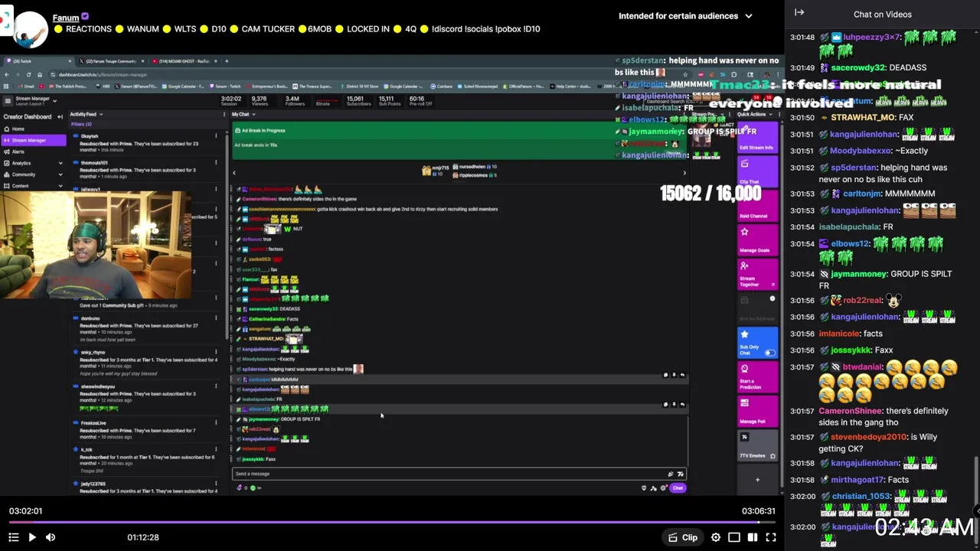Open the chapters list icon in player controls
Screen dimensions: 980x551
[x=13, y=537]
